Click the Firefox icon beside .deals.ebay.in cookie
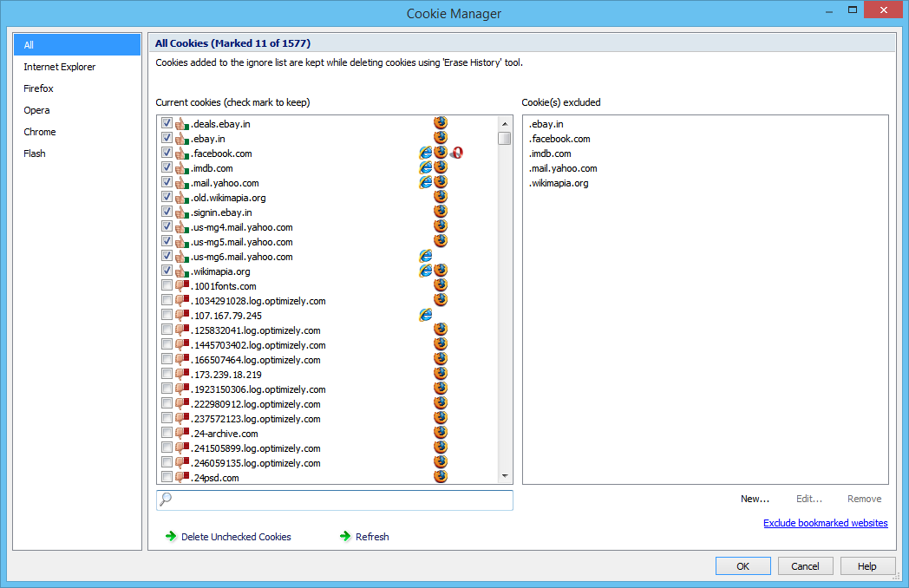909x588 pixels. [x=440, y=122]
